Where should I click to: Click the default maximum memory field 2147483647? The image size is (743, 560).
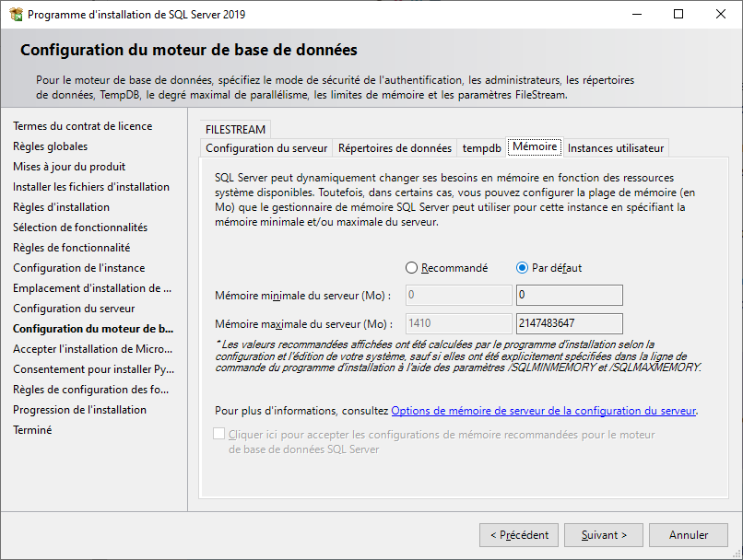(570, 323)
